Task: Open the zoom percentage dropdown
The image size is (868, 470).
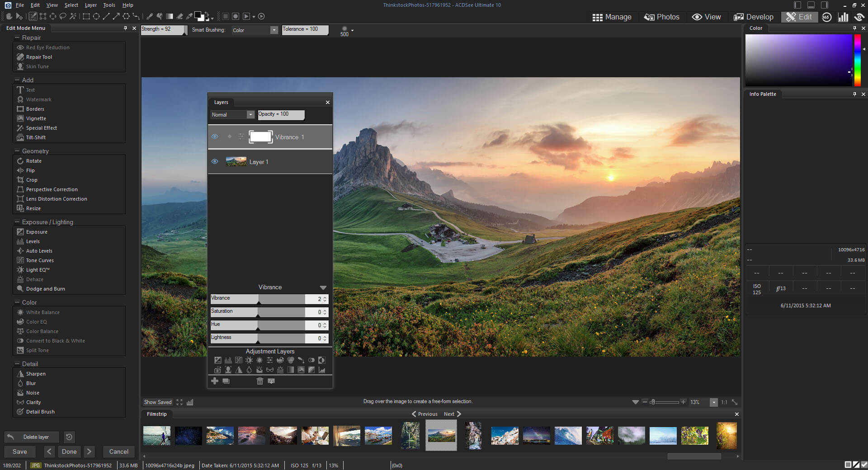Action: click(x=713, y=402)
